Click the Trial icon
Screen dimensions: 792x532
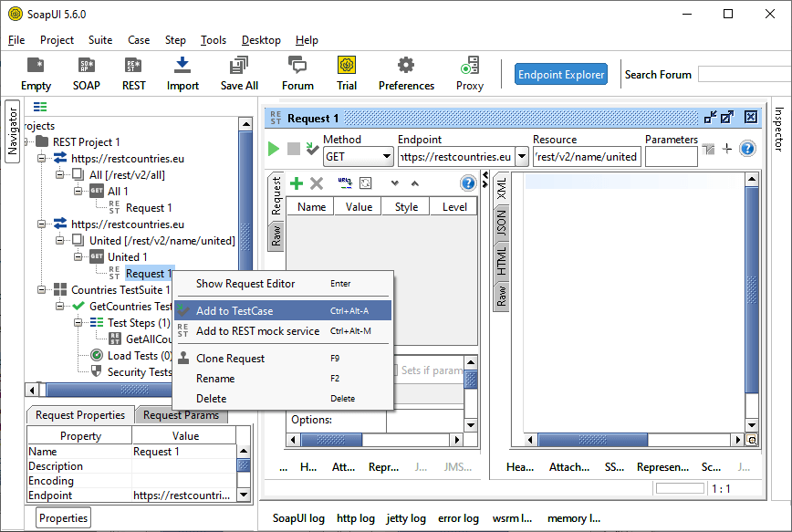pos(347,74)
